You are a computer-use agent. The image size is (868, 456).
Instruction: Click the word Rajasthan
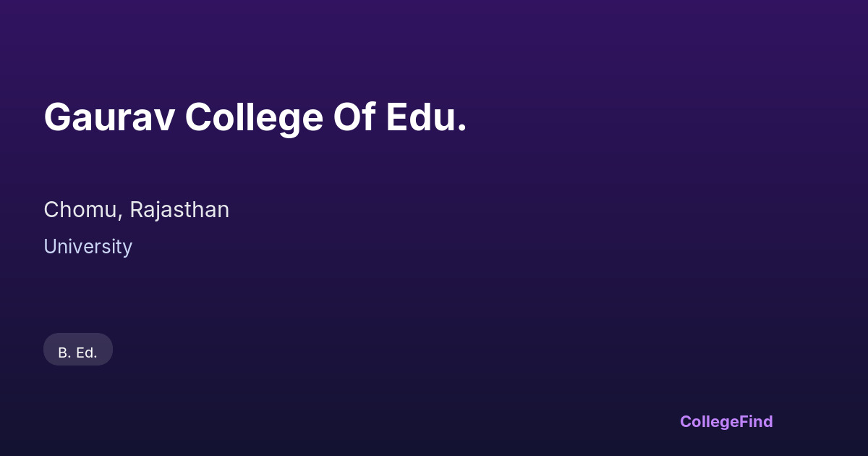pos(179,210)
